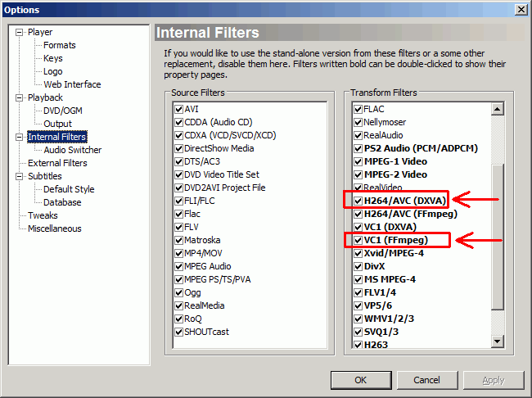Disable the Xvid/MPEG-4 filter

coord(358,253)
